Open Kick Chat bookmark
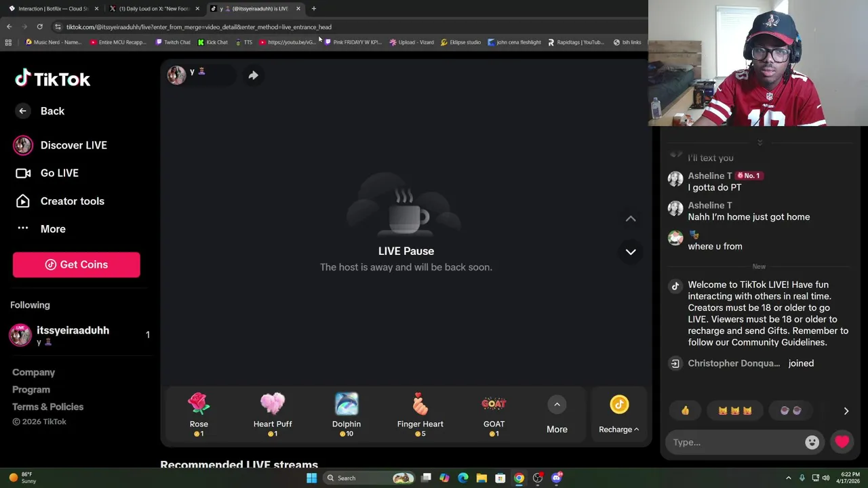868x488 pixels. 212,42
